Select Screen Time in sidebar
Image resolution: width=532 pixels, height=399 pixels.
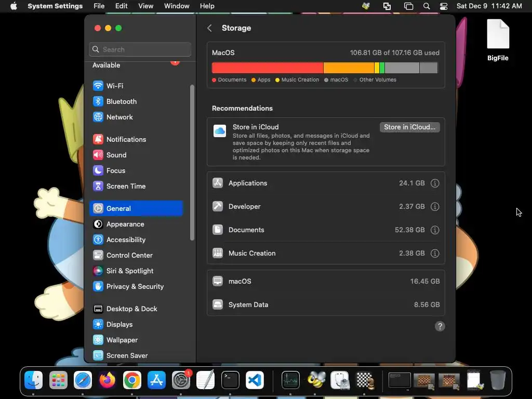click(136, 187)
